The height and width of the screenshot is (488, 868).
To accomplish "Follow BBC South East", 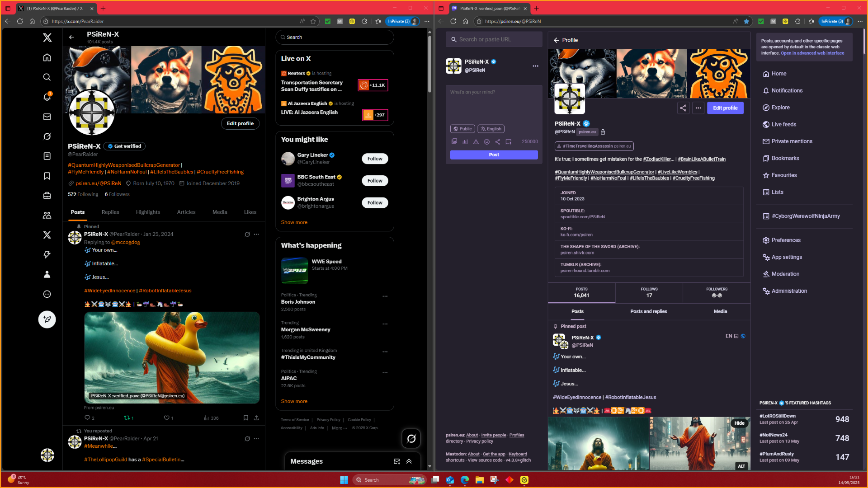I will point(375,181).
